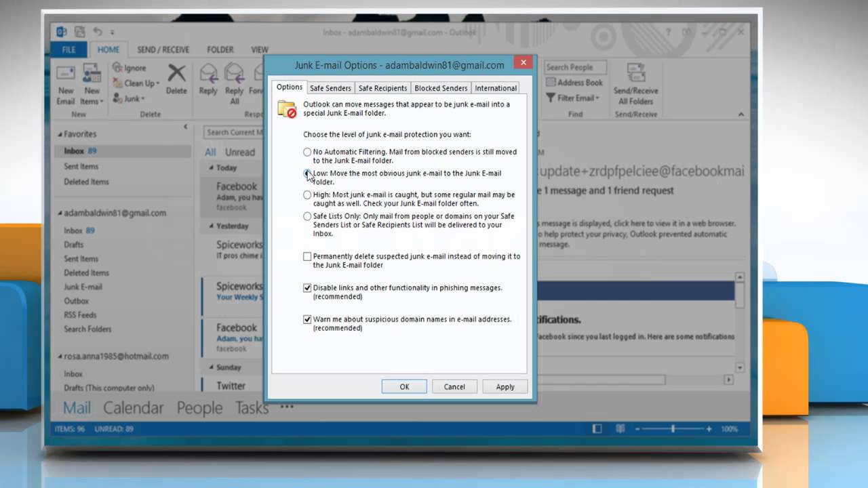Click the Normal view icon in status bar

coord(597,429)
